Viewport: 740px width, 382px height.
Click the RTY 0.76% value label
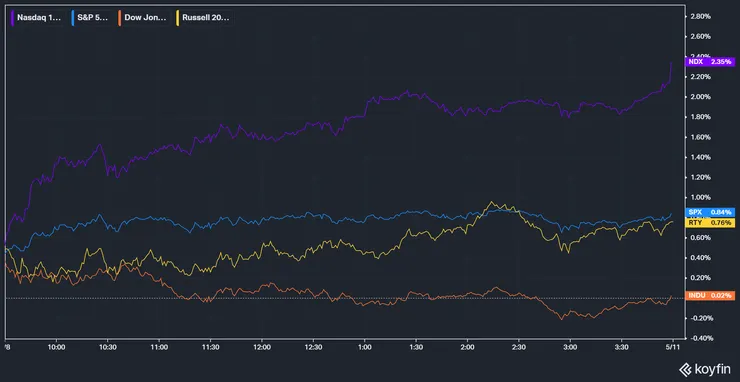(709, 222)
